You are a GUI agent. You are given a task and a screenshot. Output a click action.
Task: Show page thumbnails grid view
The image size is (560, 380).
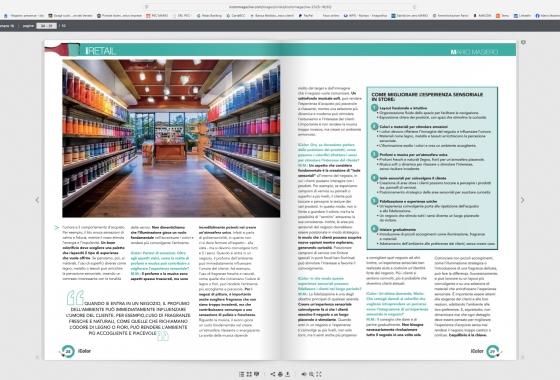[x=249, y=374]
